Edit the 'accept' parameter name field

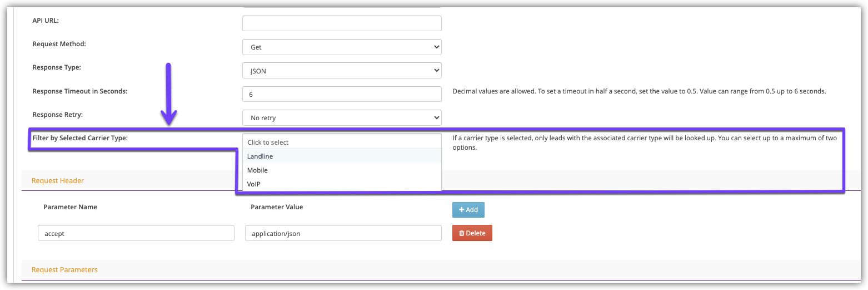coord(136,233)
